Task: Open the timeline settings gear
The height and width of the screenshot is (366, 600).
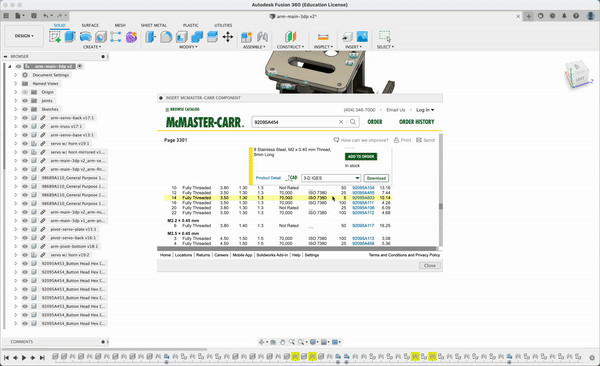Action: [x=592, y=358]
